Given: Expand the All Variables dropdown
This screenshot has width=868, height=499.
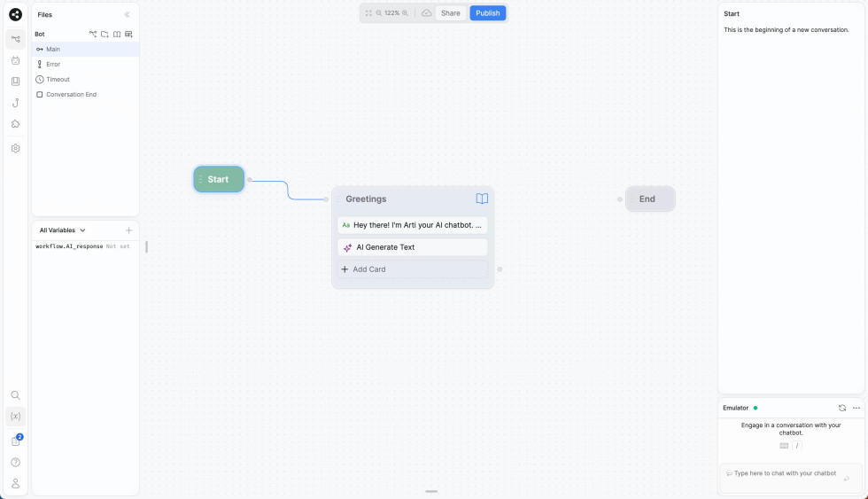Looking at the screenshot, I should [x=63, y=230].
